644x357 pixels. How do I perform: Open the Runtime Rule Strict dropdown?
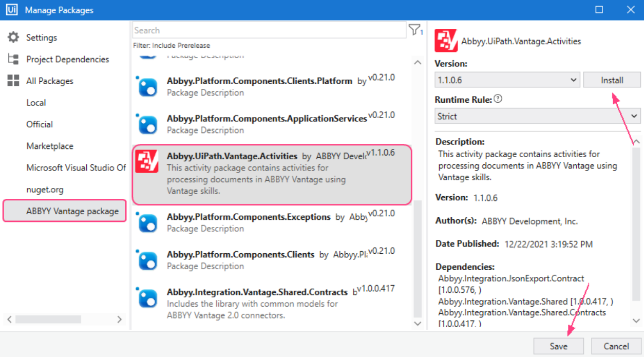(x=538, y=116)
